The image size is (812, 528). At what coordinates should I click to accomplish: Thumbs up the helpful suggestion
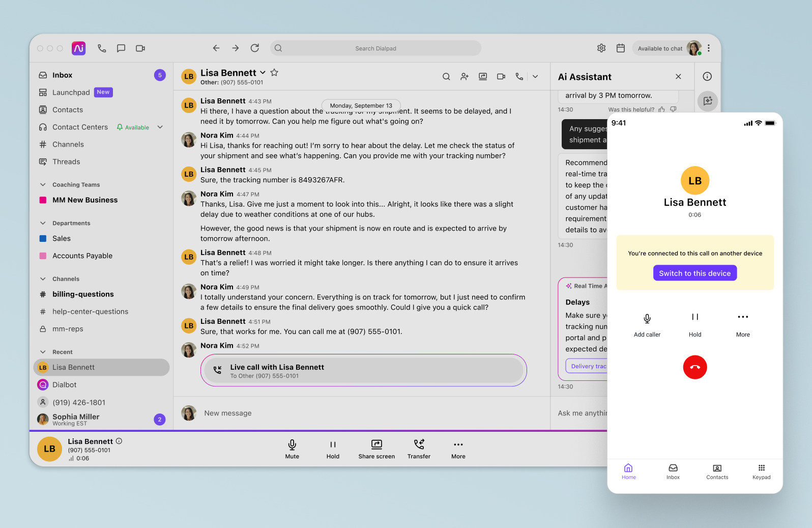click(x=661, y=109)
